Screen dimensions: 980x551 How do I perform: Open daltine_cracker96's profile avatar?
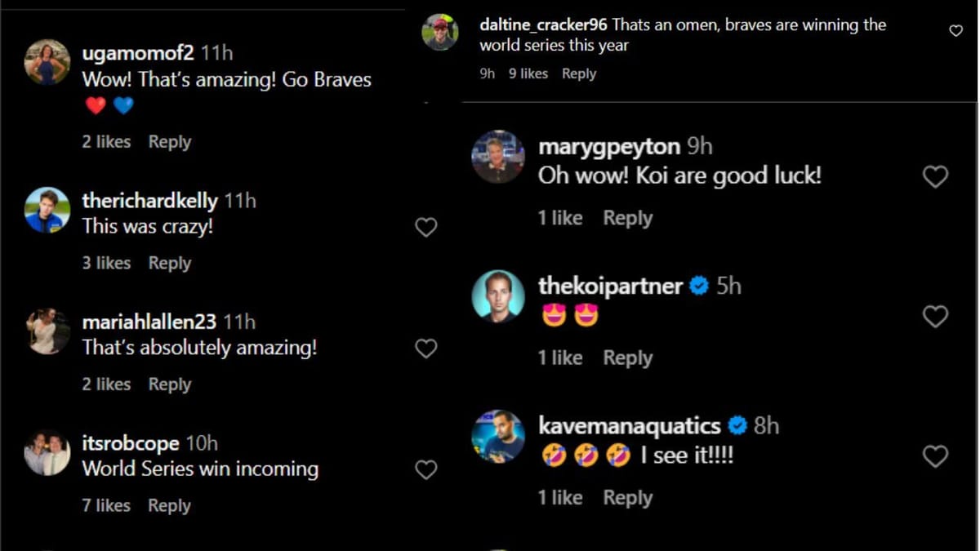[440, 33]
